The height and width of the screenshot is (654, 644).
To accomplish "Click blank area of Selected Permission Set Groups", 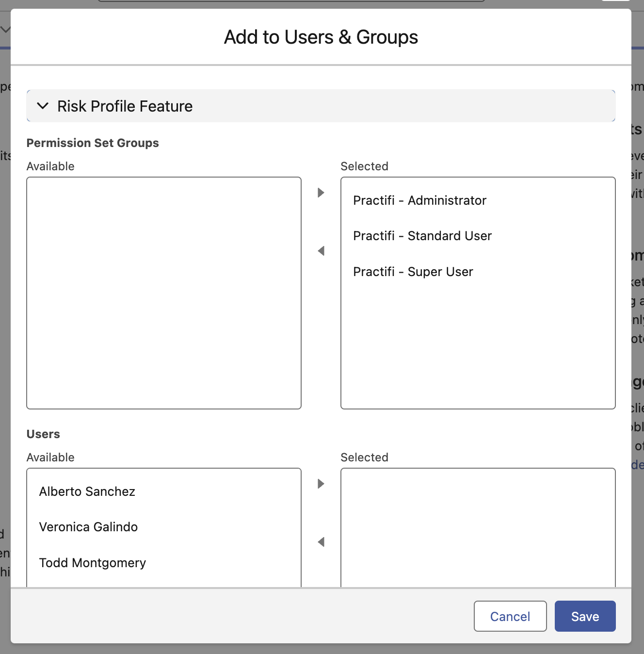I will (478, 349).
